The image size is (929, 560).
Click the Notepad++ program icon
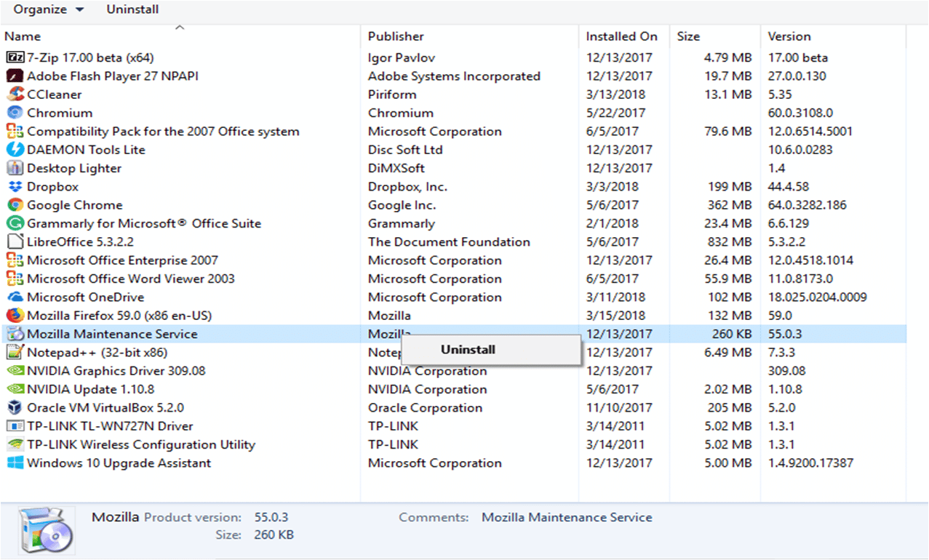15,353
